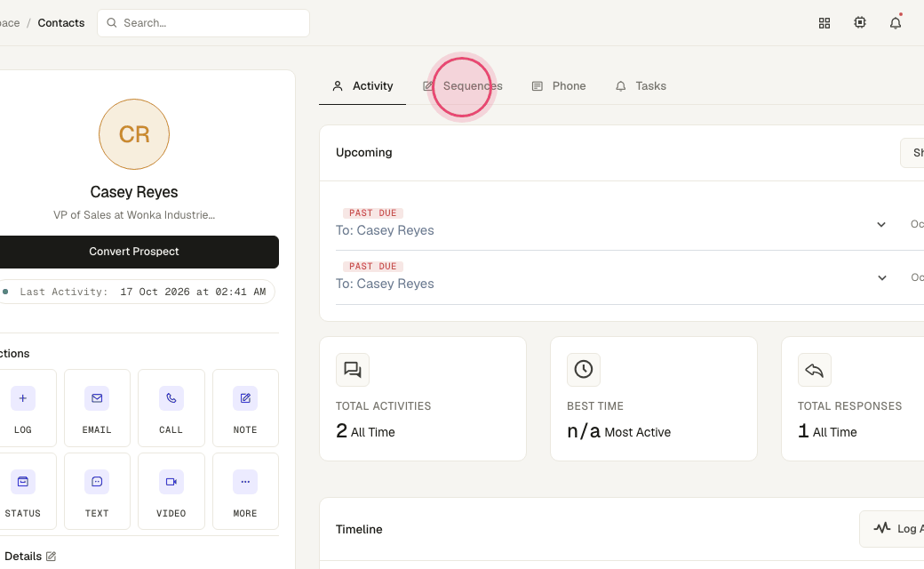Switch to the Sequences tab
The height and width of the screenshot is (569, 924).
[x=463, y=86]
